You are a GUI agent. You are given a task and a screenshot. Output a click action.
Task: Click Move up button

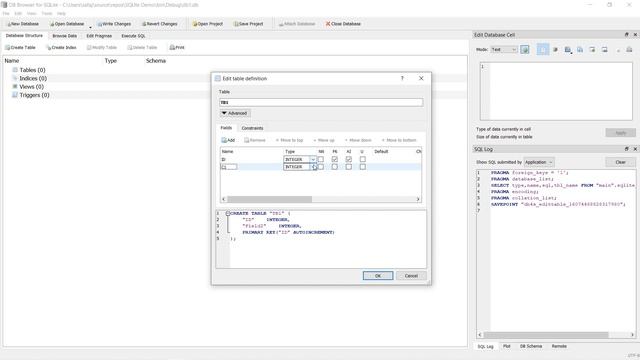pyautogui.click(x=324, y=140)
